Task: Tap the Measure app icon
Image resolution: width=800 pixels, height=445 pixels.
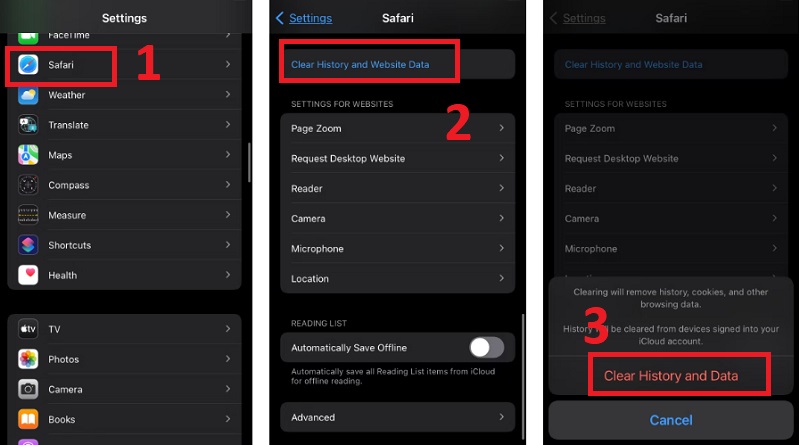Action: click(28, 215)
